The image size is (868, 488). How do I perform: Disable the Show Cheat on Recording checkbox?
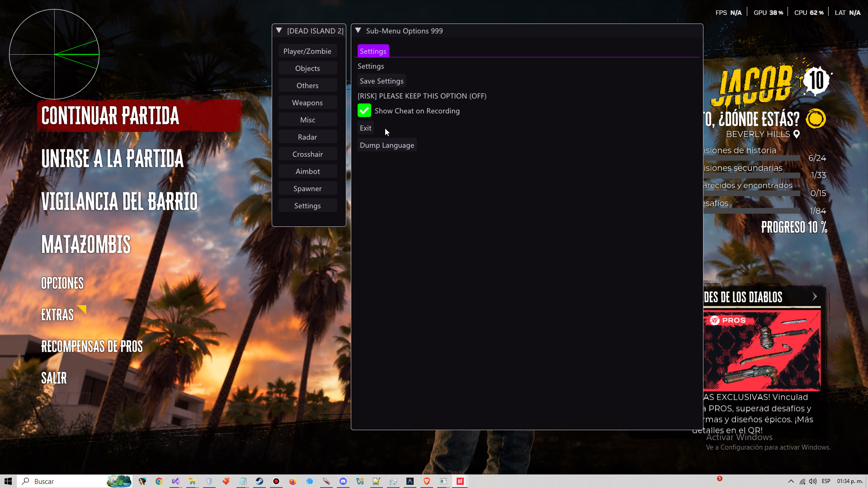coord(364,110)
